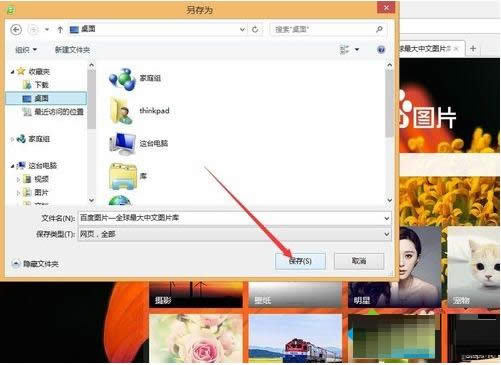Expand the 图片 tree node
This screenshot has height=365, width=501.
click(x=18, y=193)
